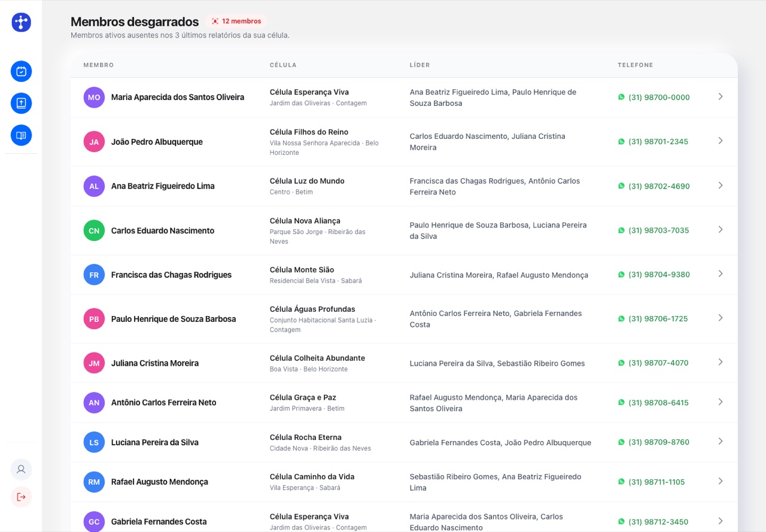Expand Ana Beatriz Figueiredo Lima row chevron
Screen dimensions: 766x532
pyautogui.click(x=721, y=186)
